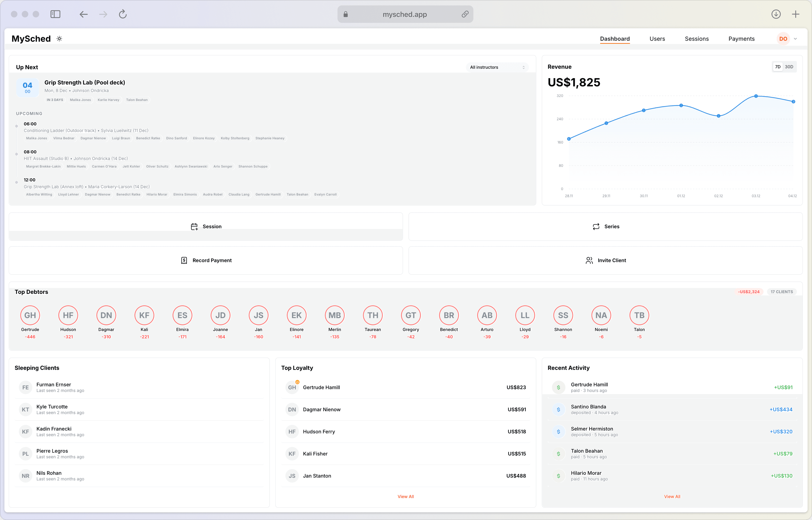Image resolution: width=812 pixels, height=520 pixels.
Task: Click the calendar icon to add a Session
Action: coord(195,227)
